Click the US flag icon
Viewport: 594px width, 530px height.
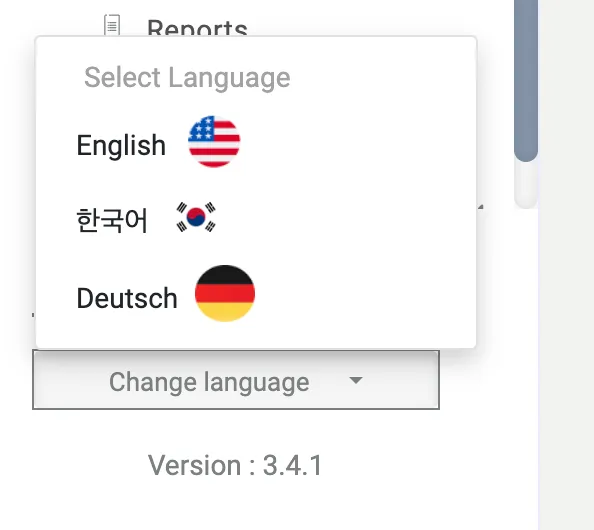pos(214,142)
